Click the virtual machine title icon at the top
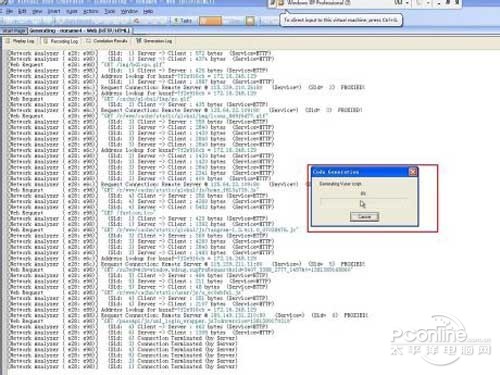 point(281,3)
